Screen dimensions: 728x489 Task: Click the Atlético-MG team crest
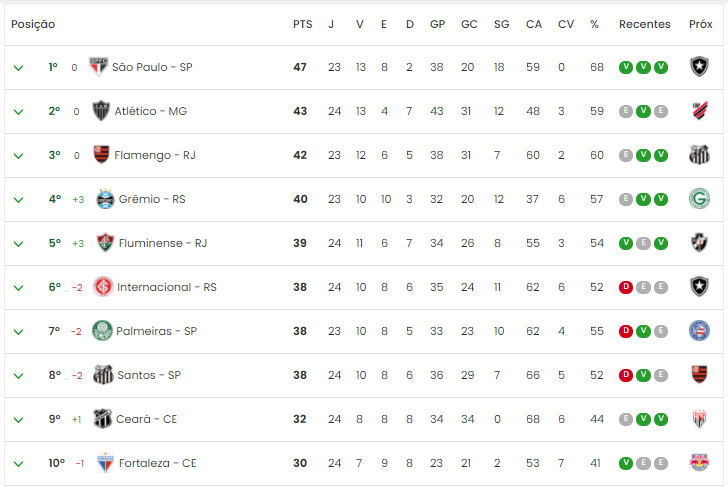pos(101,111)
